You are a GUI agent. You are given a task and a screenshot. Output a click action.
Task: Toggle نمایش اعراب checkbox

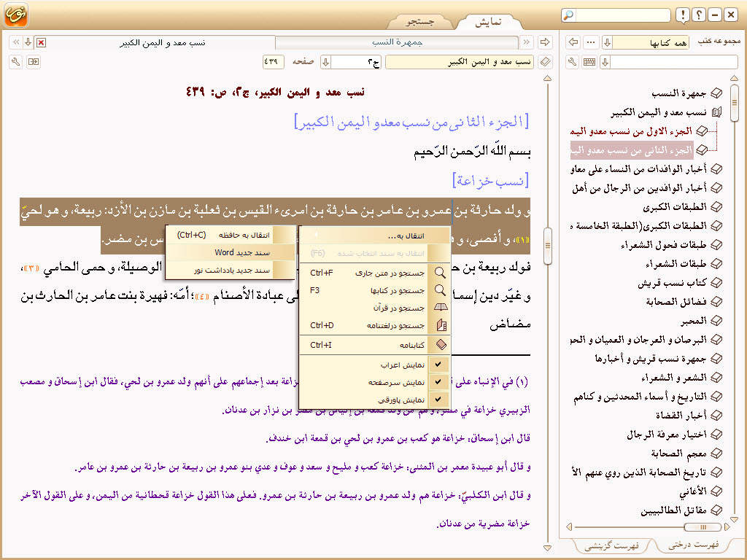[x=438, y=365]
